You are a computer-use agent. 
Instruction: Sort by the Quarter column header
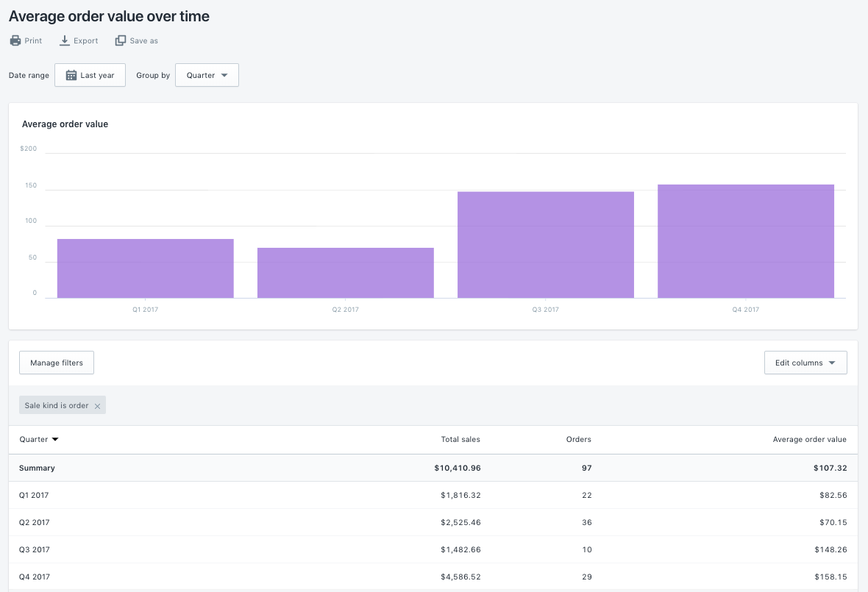tap(39, 439)
